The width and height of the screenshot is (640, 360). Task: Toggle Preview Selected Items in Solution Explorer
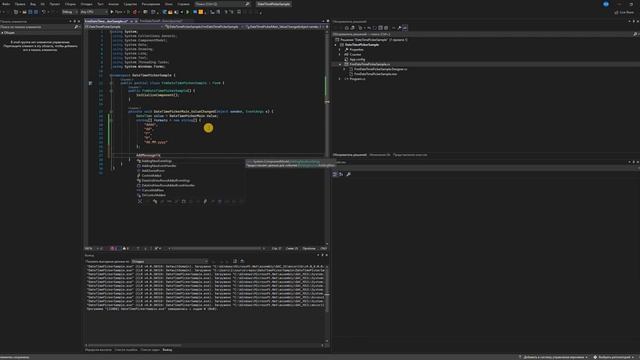pos(405,28)
